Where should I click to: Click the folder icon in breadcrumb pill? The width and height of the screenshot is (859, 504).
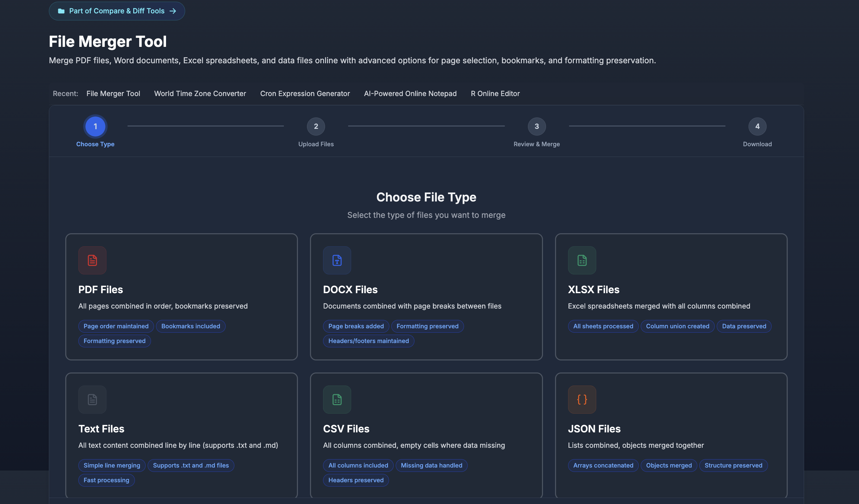pos(61,11)
